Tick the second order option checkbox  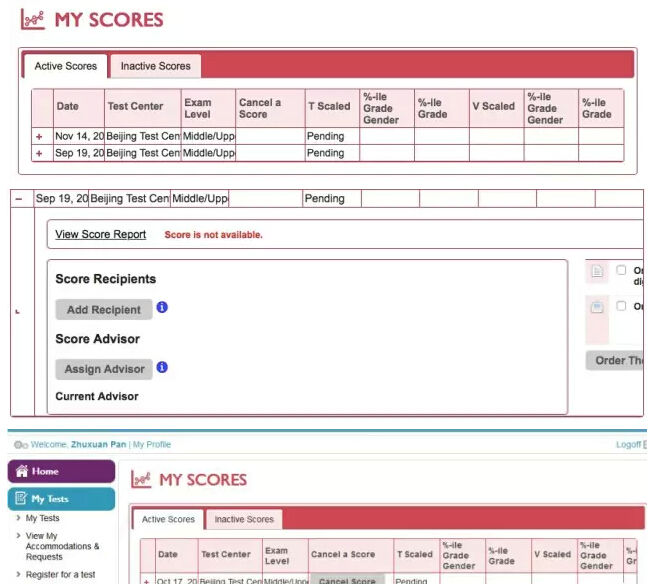[x=621, y=306]
